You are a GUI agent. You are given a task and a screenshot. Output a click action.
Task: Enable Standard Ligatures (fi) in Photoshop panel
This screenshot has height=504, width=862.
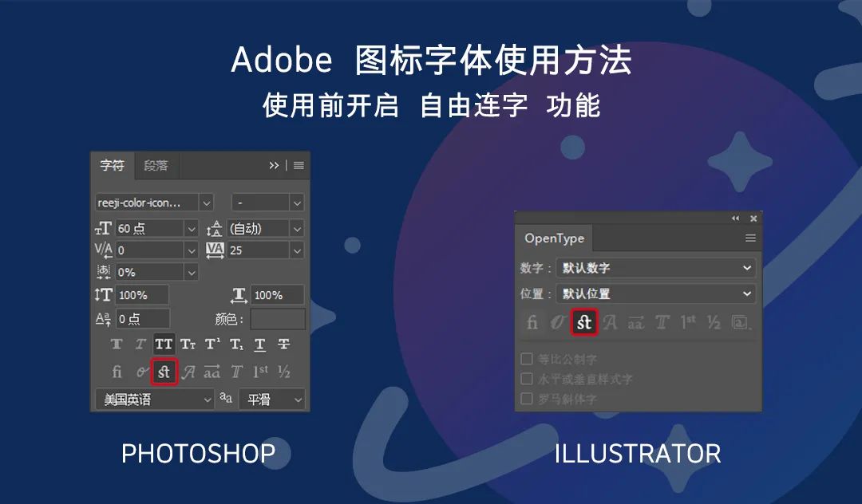click(117, 372)
